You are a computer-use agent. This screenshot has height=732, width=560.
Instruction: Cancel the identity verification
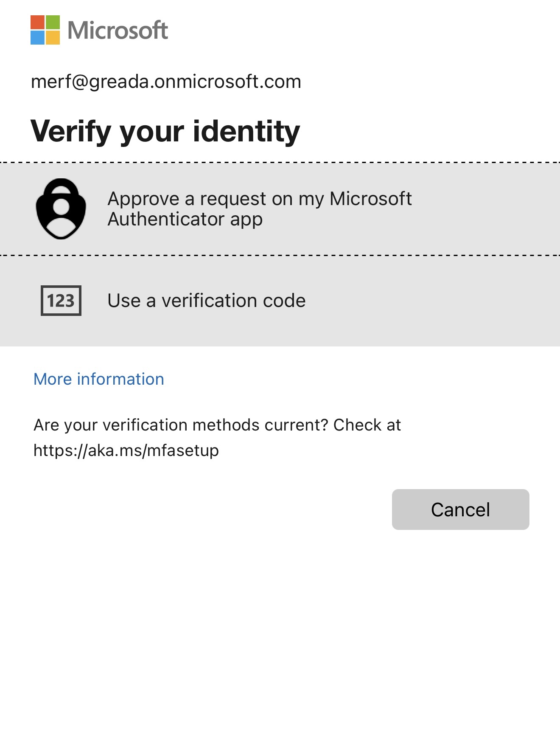click(460, 510)
